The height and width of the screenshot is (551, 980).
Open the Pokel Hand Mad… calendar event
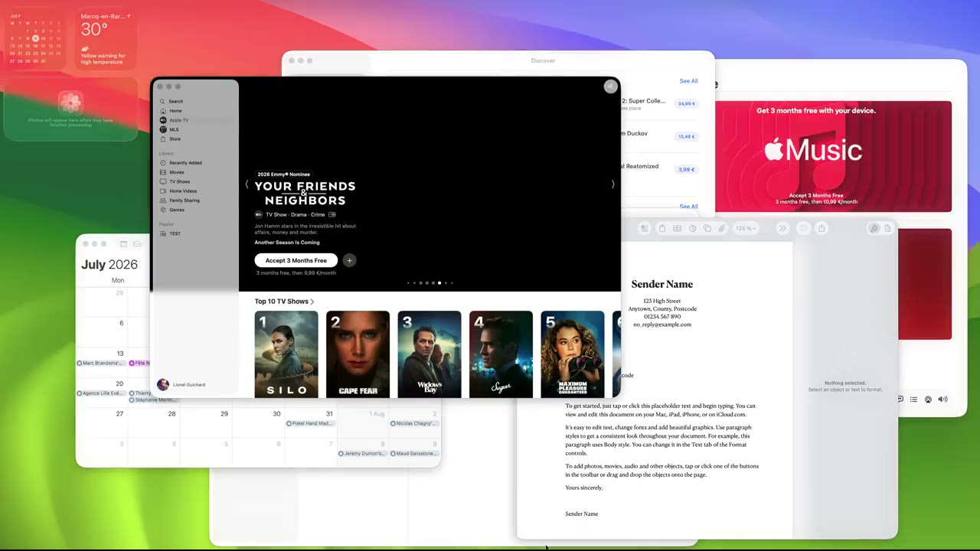(x=310, y=423)
